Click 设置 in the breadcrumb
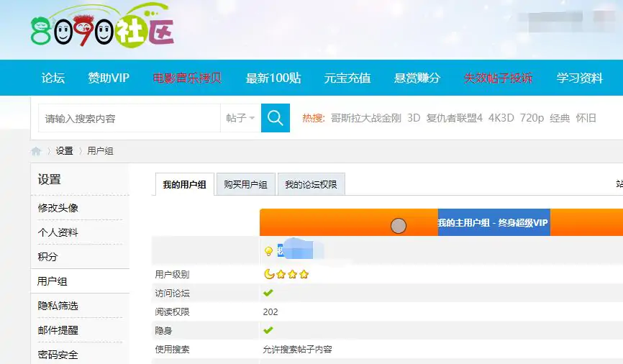Viewport: 623px width, 364px height. [x=64, y=151]
